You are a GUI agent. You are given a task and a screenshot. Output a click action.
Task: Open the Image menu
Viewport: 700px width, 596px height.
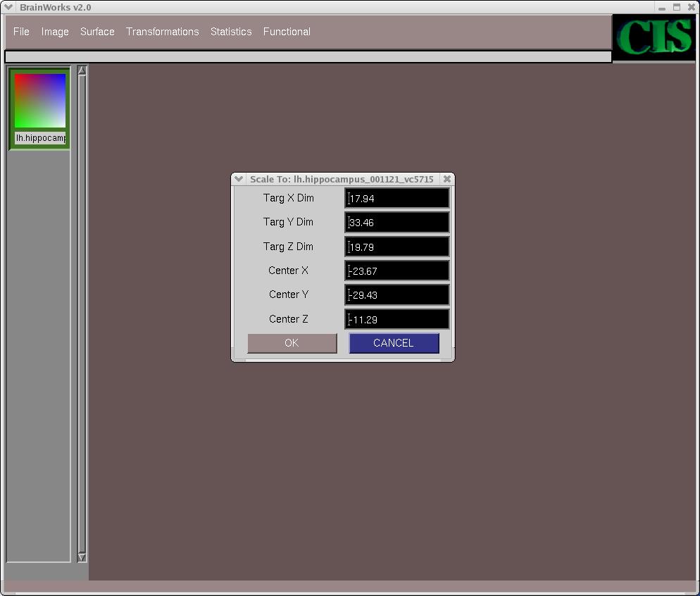pyautogui.click(x=55, y=32)
